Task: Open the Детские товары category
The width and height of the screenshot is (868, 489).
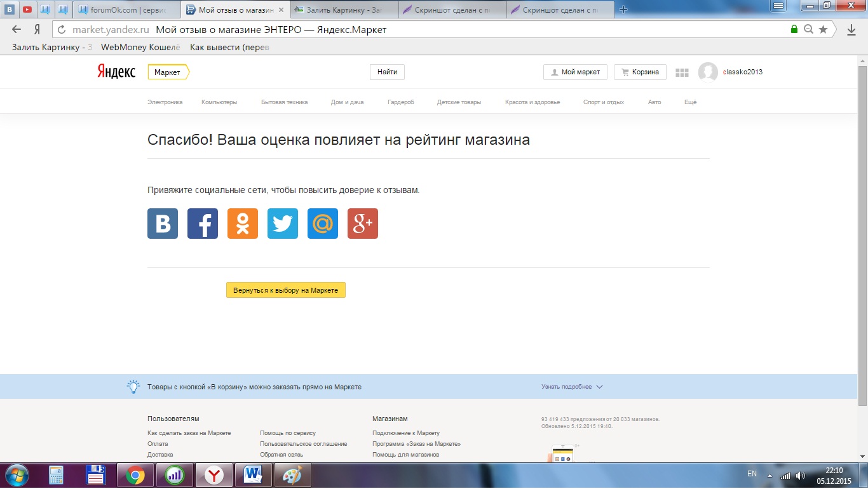Action: (459, 102)
